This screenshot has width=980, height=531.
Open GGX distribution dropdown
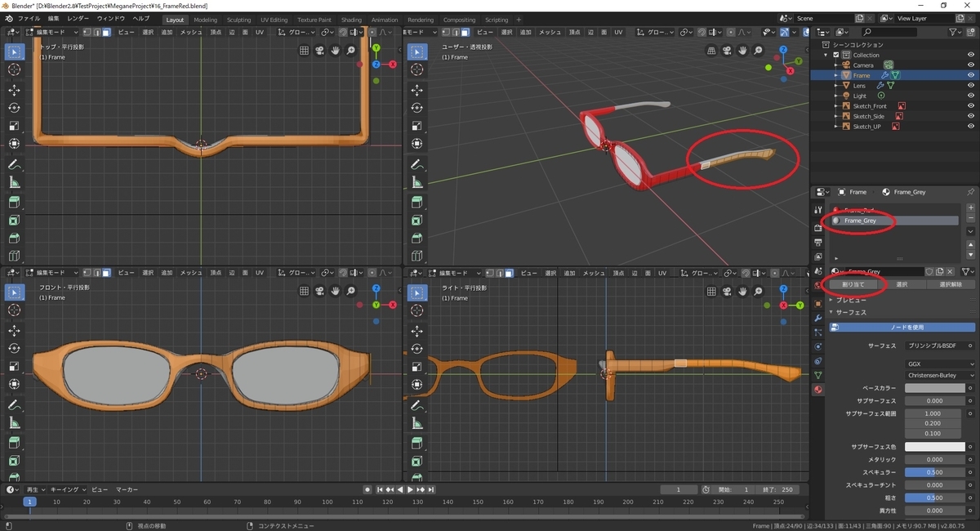(x=939, y=364)
